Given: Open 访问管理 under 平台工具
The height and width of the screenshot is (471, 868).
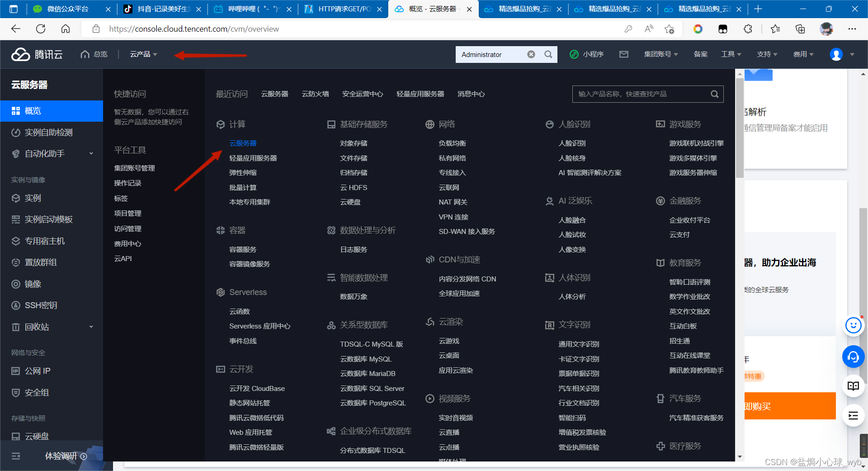Looking at the screenshot, I should click(x=128, y=229).
